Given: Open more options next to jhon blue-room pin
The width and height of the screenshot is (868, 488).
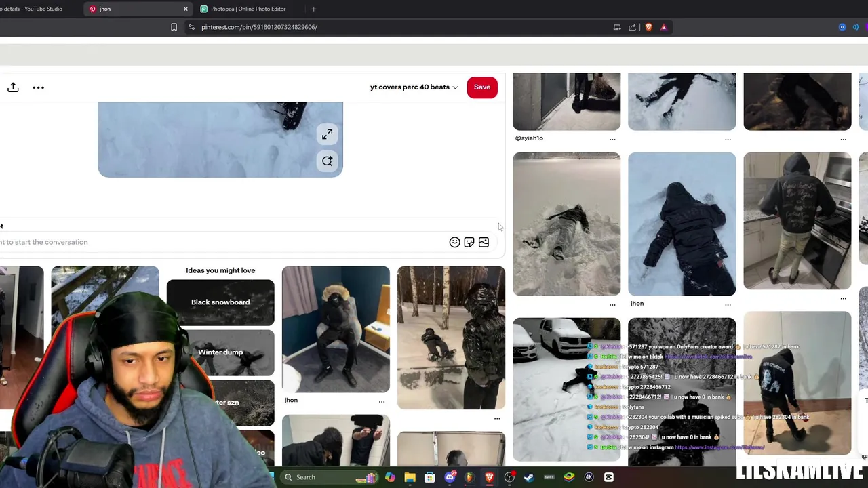Looking at the screenshot, I should [x=382, y=401].
